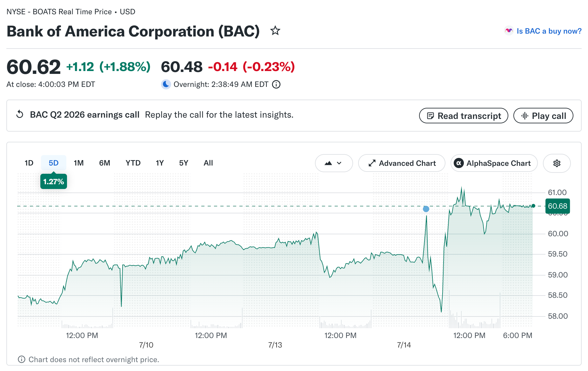Select the All time range
Viewport: 588px width, 371px height.
[x=208, y=163]
